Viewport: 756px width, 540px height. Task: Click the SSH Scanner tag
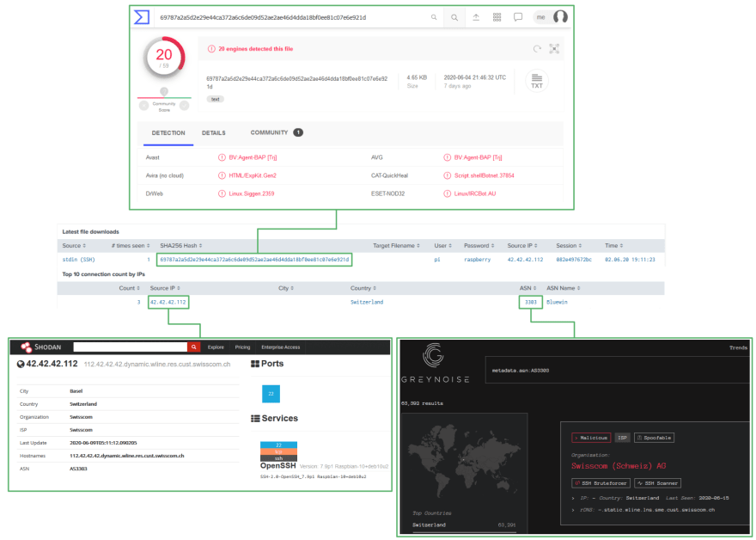(657, 483)
